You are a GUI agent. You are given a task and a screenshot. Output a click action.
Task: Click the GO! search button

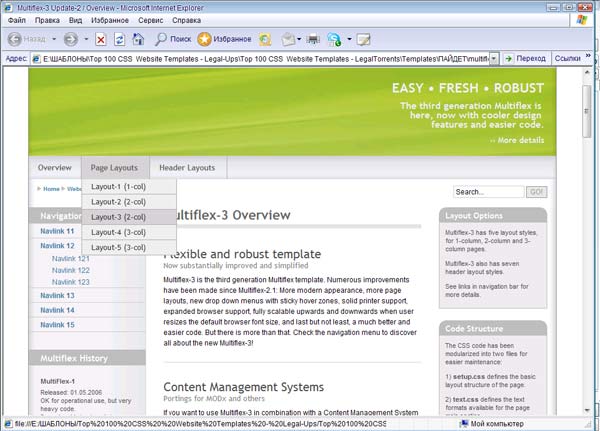[536, 192]
